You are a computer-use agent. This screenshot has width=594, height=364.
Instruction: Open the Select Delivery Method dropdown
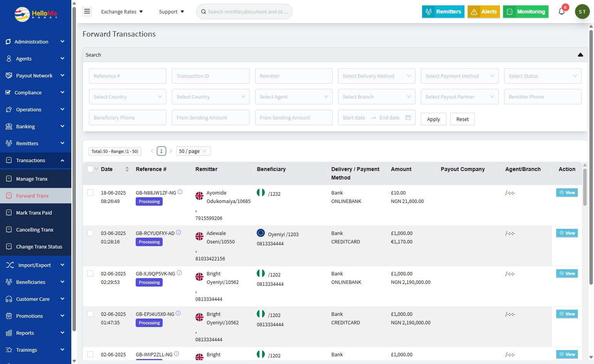[x=376, y=76]
